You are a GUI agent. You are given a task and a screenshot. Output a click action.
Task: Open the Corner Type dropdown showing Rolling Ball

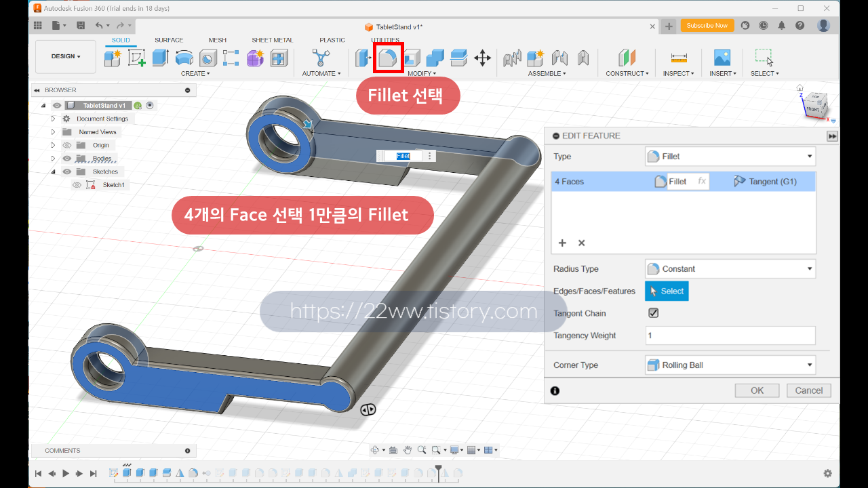tap(730, 365)
